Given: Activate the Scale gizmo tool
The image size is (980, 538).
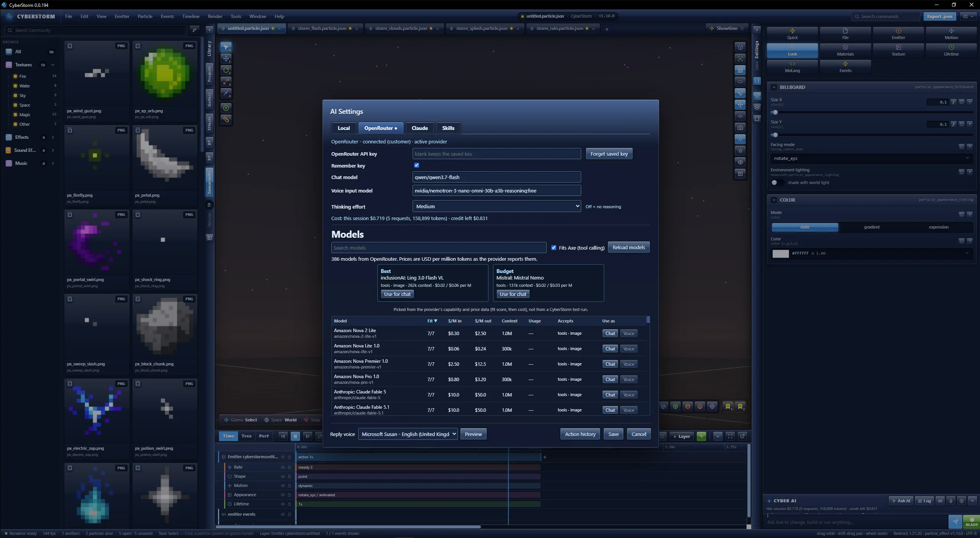Looking at the screenshot, I should pyautogui.click(x=226, y=82).
